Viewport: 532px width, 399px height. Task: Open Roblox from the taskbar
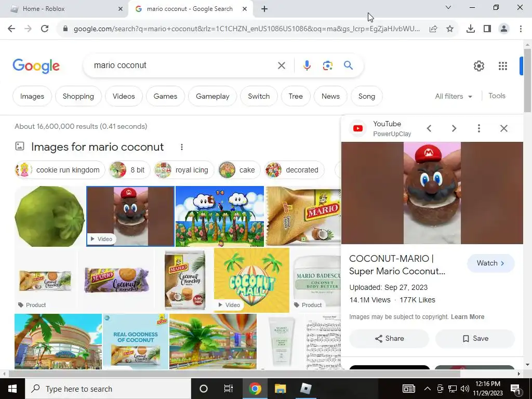(305, 389)
